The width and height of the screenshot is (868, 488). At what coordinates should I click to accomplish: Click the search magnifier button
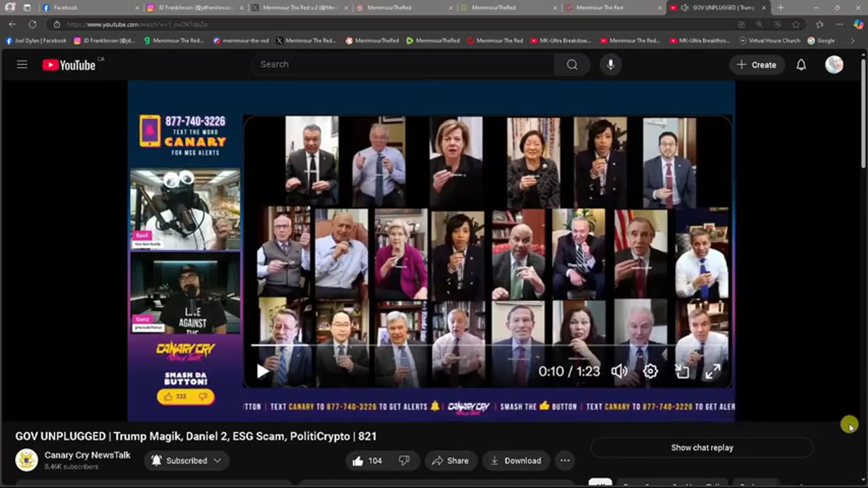pos(572,64)
